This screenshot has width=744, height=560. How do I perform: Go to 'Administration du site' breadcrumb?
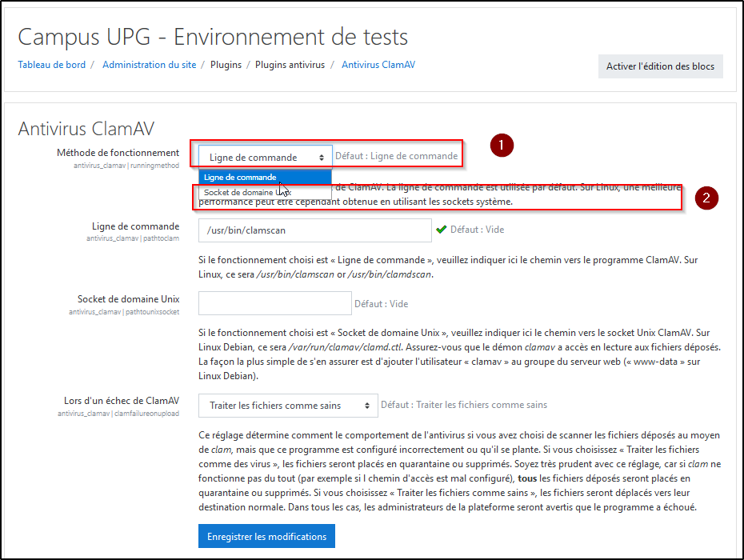[149, 65]
